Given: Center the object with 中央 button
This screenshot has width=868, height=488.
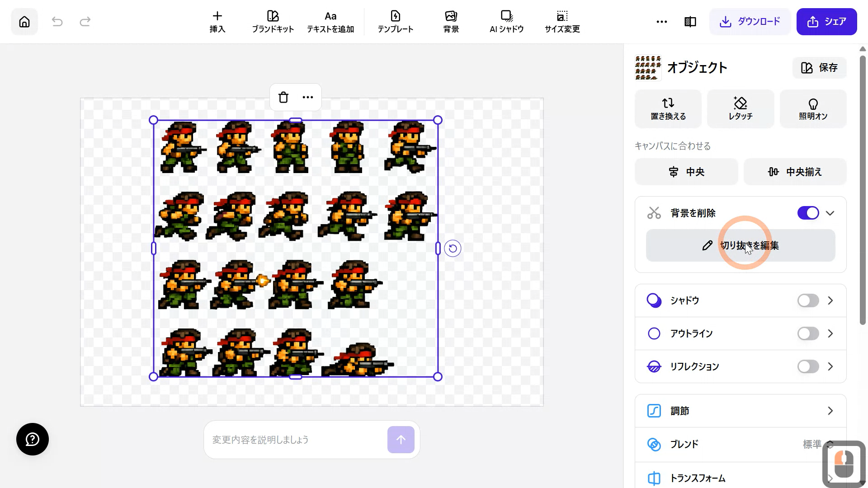Looking at the screenshot, I should click(x=686, y=172).
